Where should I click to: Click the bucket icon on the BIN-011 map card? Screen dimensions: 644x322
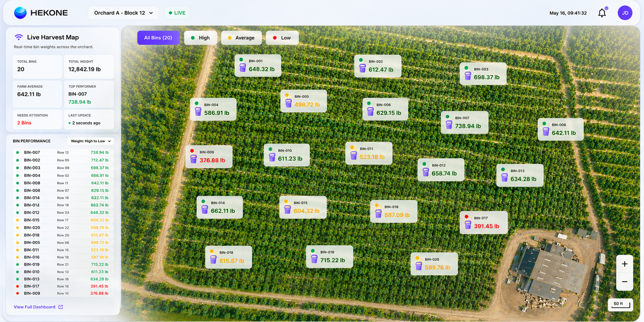[x=354, y=155]
